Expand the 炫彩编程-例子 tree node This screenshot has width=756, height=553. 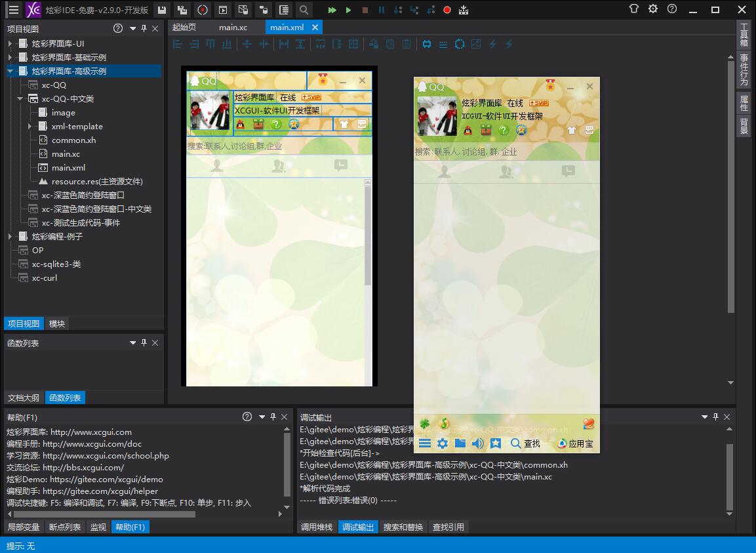pos(10,236)
